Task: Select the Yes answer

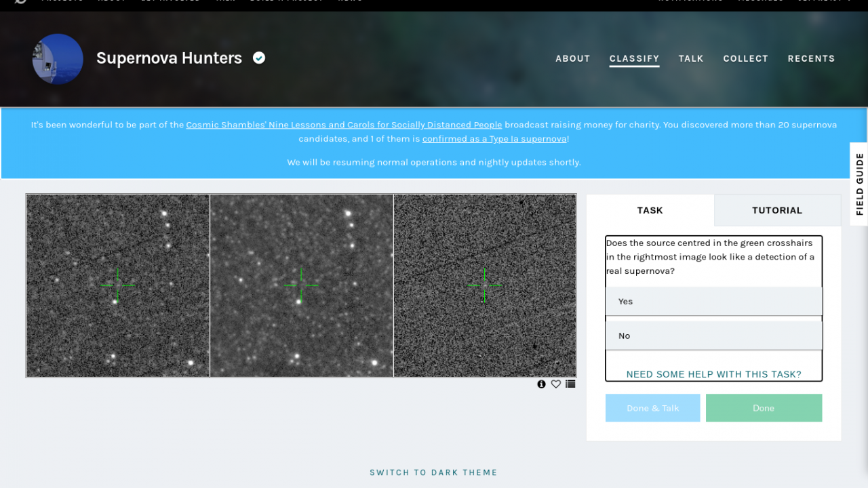Action: [x=714, y=302]
